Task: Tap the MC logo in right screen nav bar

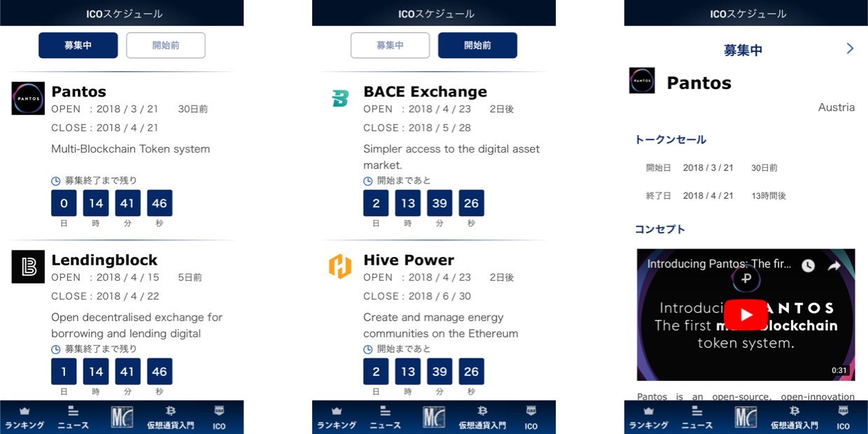Action: click(746, 417)
